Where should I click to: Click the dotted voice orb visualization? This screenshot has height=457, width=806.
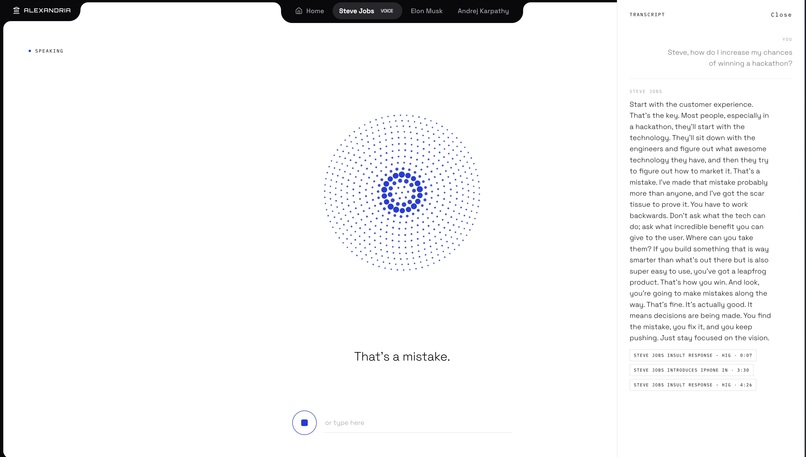[x=402, y=192]
